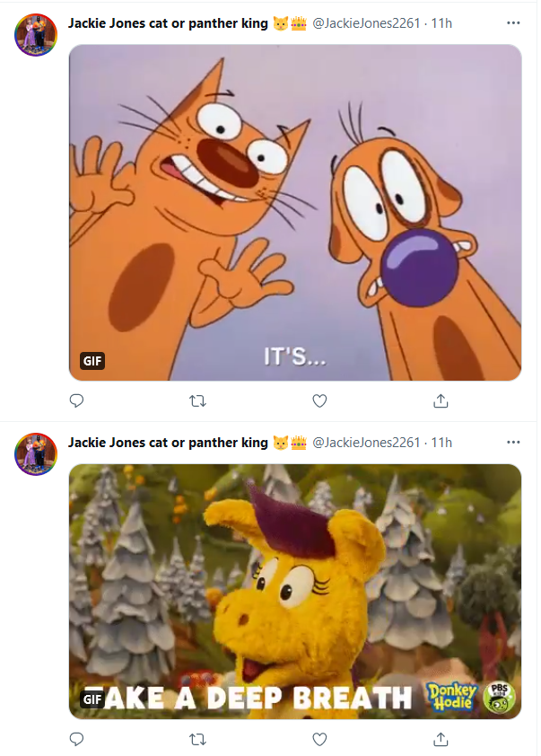Screen dimensions: 541x756
Task: Like the Donkey Hodie GIF tweet
Action: pyautogui.click(x=319, y=739)
